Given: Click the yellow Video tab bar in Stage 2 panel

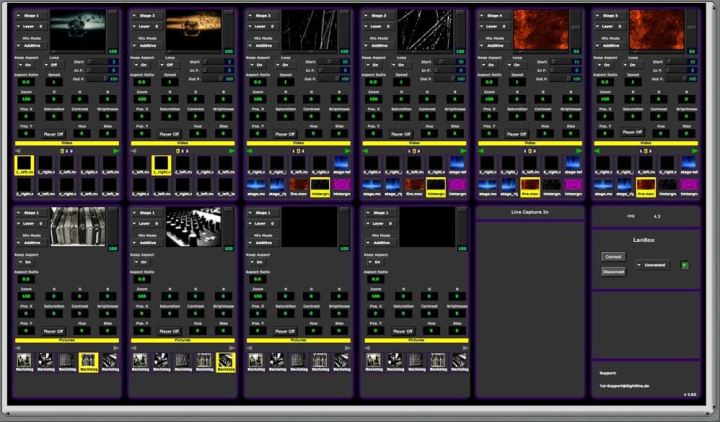Looking at the screenshot, I should coord(182,142).
